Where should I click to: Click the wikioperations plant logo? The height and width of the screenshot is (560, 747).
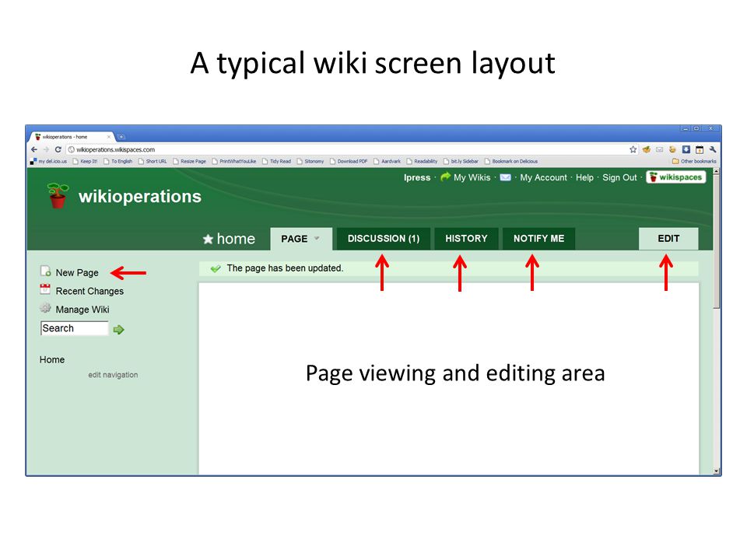coord(58,195)
